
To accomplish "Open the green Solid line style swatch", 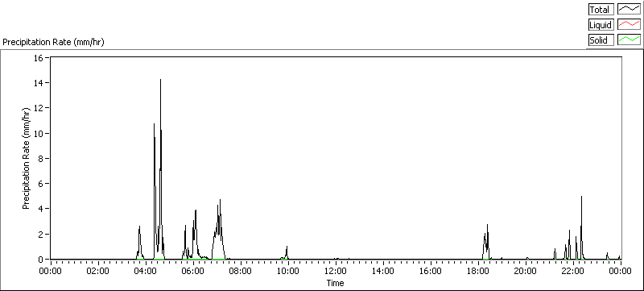I will [x=629, y=39].
